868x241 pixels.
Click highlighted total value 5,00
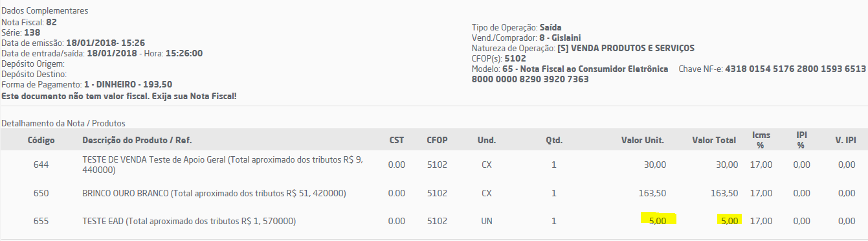coord(729,220)
